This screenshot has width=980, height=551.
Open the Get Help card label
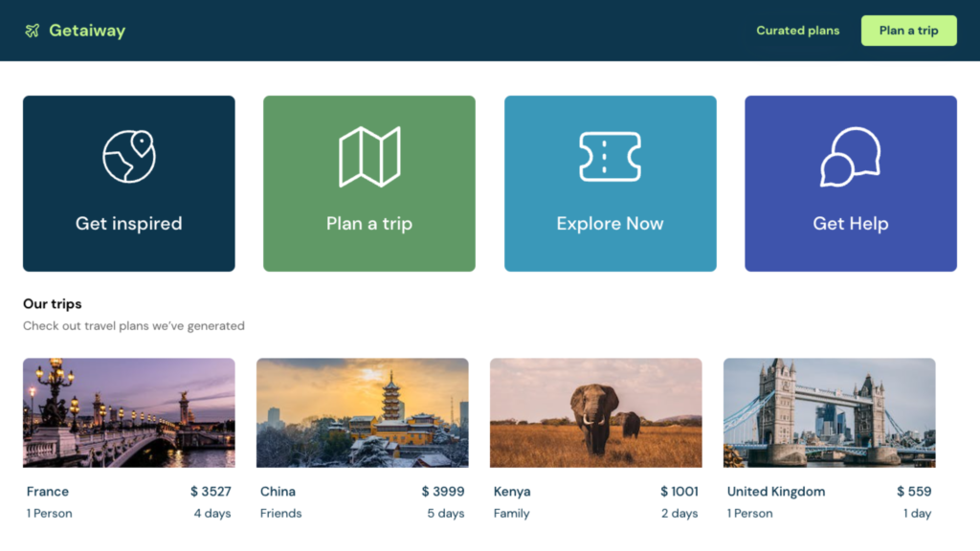(851, 224)
